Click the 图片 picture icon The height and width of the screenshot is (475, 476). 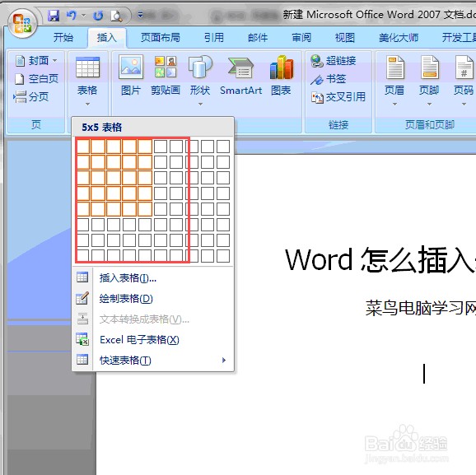[x=131, y=67]
